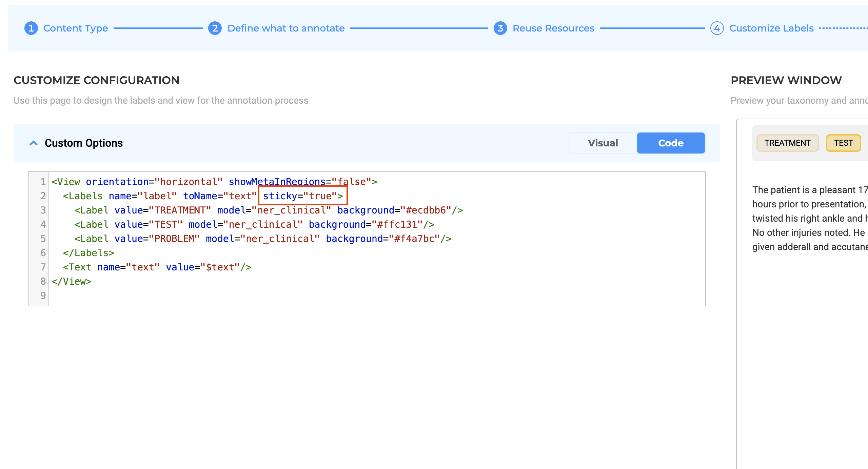The width and height of the screenshot is (868, 469).
Task: Jump to Customize Labels step
Action: (771, 28)
